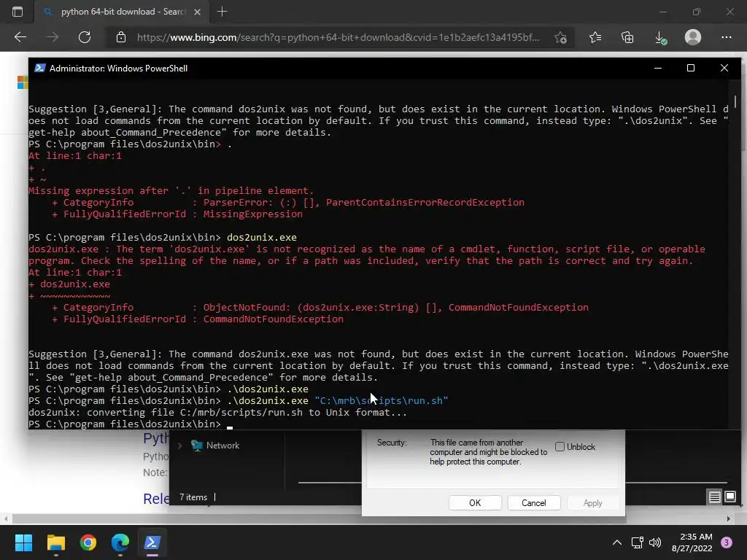Switch Explorer to details view
Viewport: 747px width, 560px height.
tap(715, 497)
